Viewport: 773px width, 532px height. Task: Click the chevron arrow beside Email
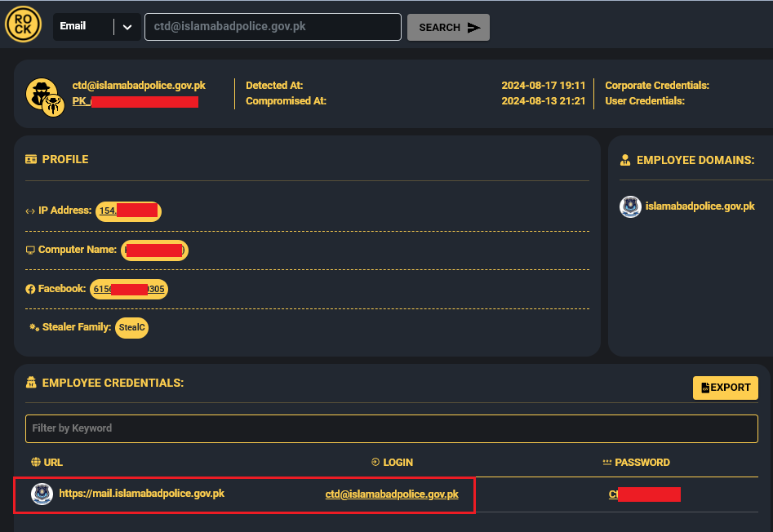click(x=127, y=27)
